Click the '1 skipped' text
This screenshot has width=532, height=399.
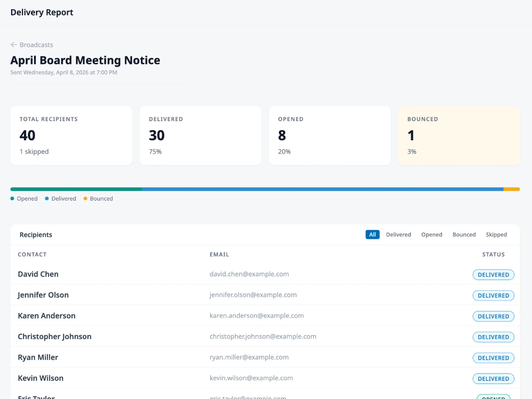(34, 151)
